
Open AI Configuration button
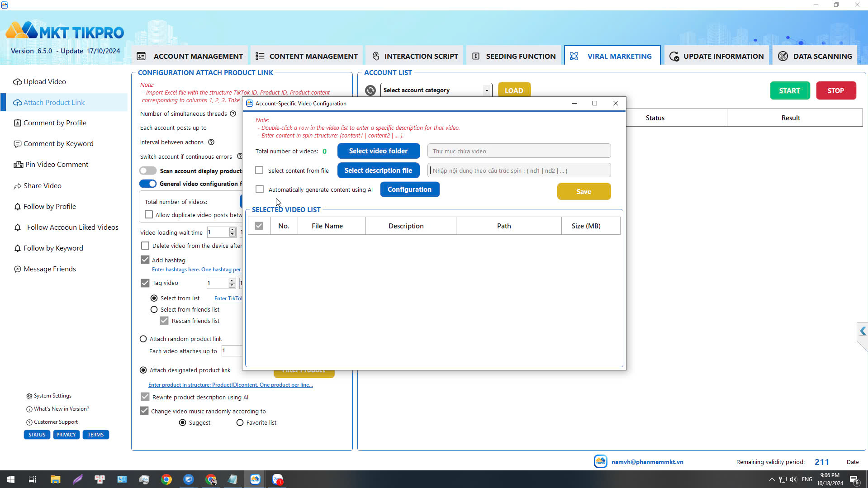point(409,189)
